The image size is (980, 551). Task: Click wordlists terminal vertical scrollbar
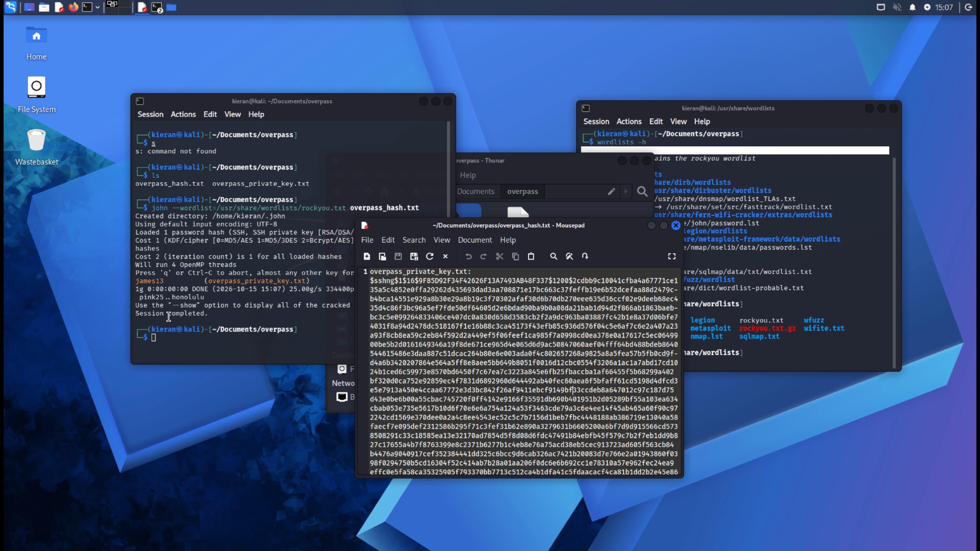pyautogui.click(x=894, y=262)
